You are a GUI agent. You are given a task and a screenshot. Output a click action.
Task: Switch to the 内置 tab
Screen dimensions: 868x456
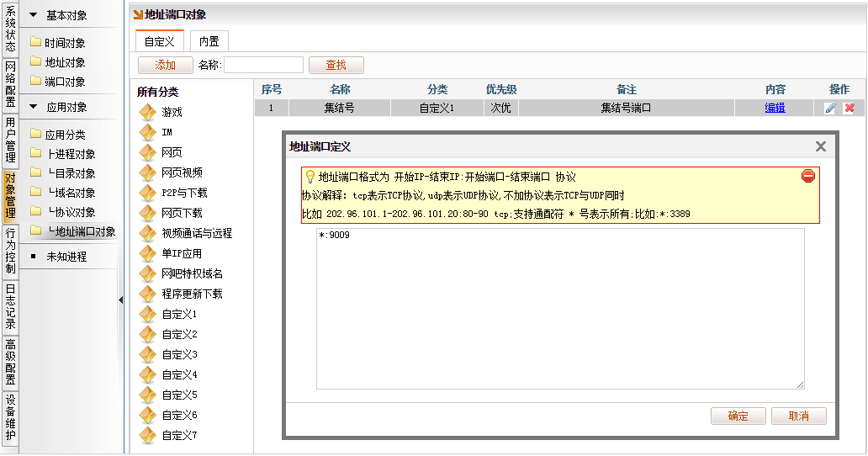209,41
